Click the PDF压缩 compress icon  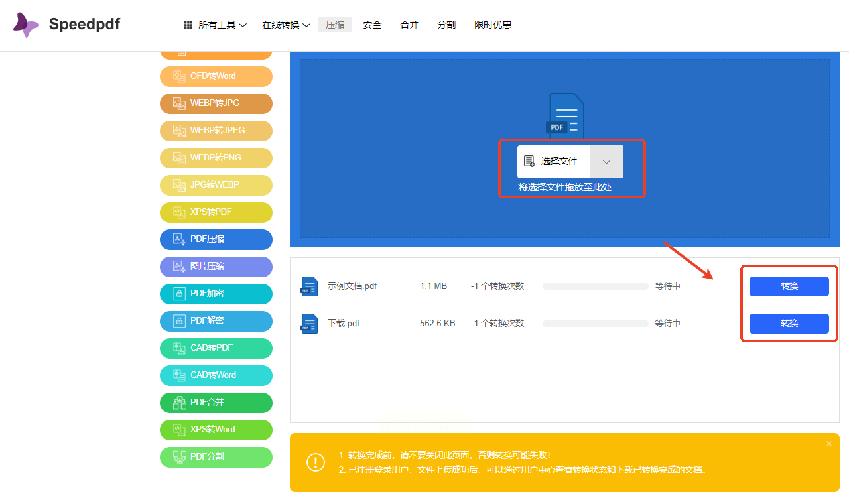click(179, 239)
